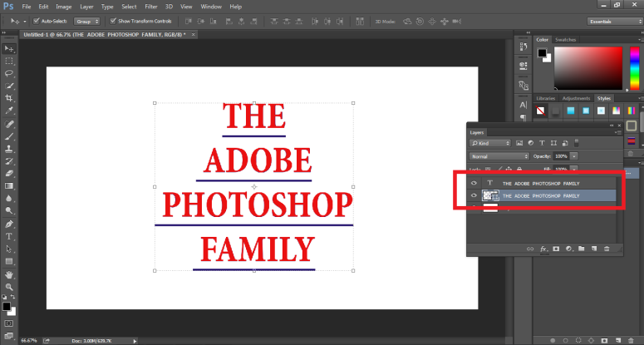Select the Eyedropper tool
The width and height of the screenshot is (644, 345).
(9, 111)
